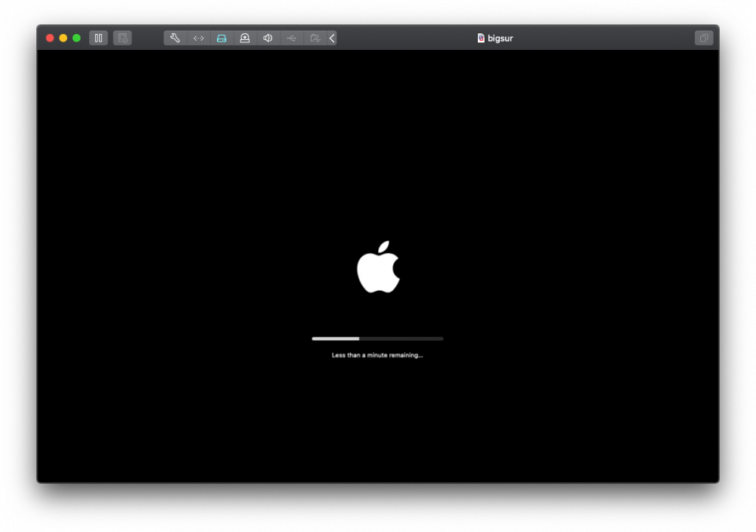This screenshot has width=756, height=532.
Task: Click the bigsur window title text
Action: pos(500,38)
